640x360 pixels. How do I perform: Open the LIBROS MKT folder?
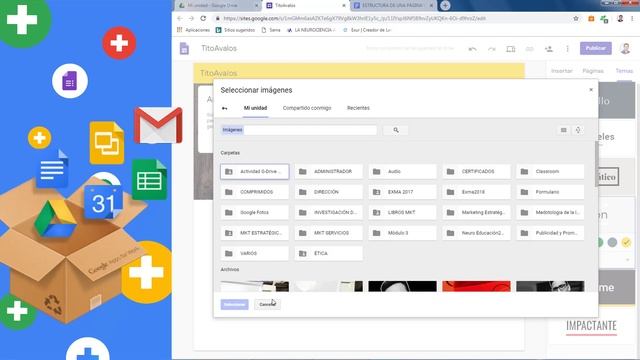[402, 212]
